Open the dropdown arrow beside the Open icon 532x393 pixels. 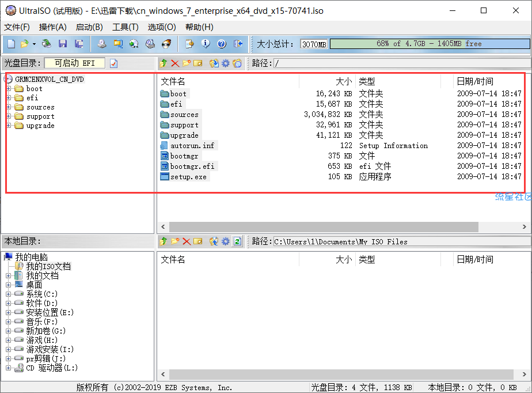pyautogui.click(x=34, y=44)
